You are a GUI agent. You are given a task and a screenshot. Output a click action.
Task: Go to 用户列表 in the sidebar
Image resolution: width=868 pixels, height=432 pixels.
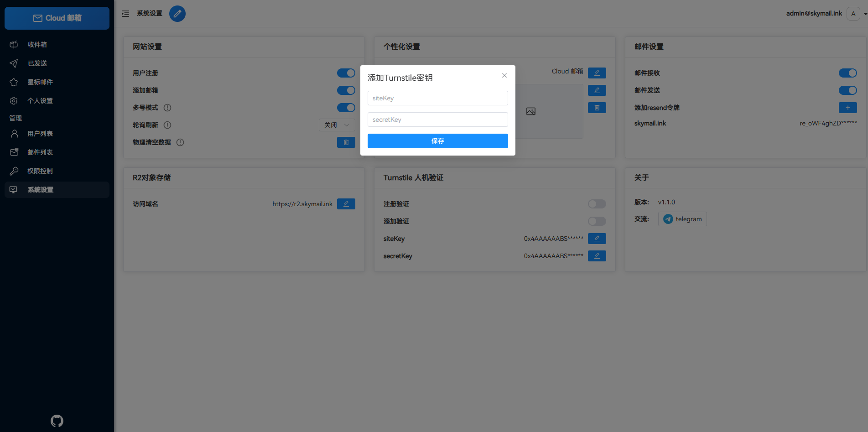40,134
